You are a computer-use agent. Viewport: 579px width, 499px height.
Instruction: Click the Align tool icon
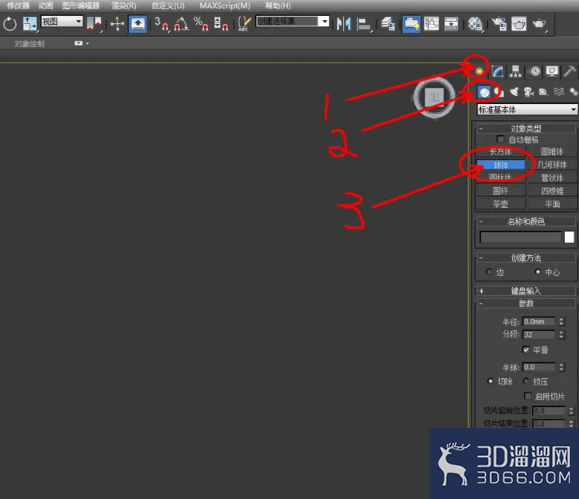[x=364, y=24]
